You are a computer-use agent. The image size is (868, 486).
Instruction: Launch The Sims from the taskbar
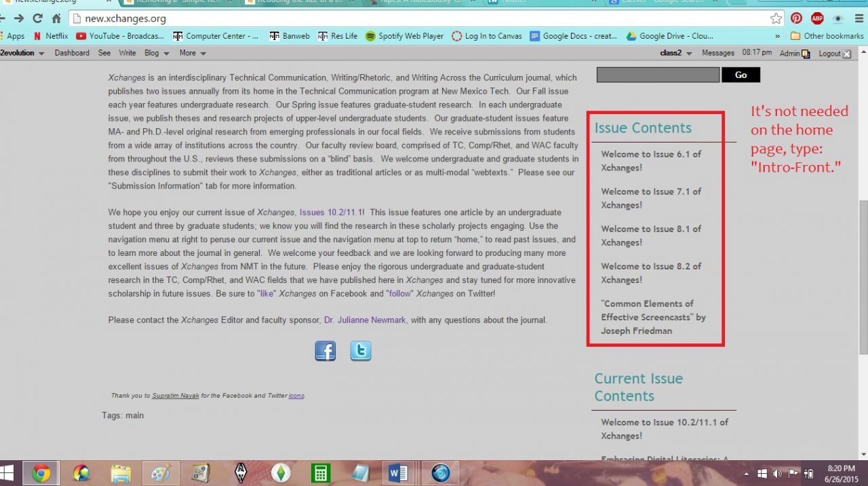click(281, 473)
